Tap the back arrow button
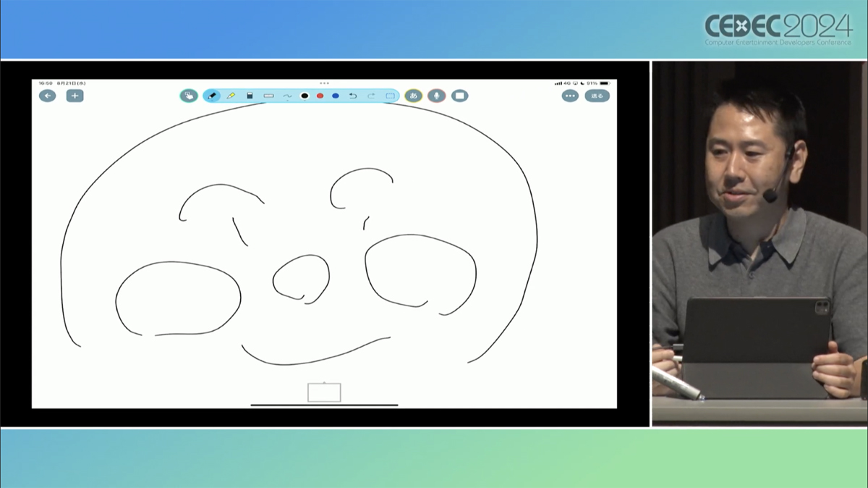Image resolution: width=868 pixels, height=488 pixels. pos(48,96)
